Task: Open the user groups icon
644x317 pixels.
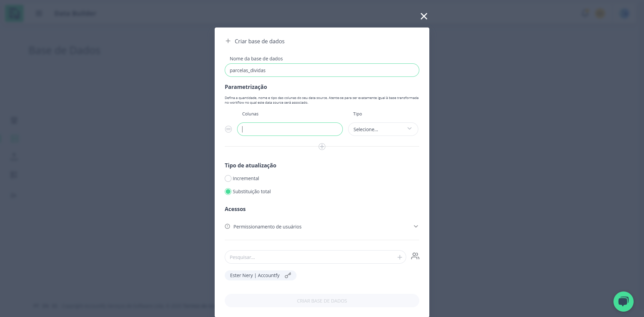Action: click(x=415, y=256)
